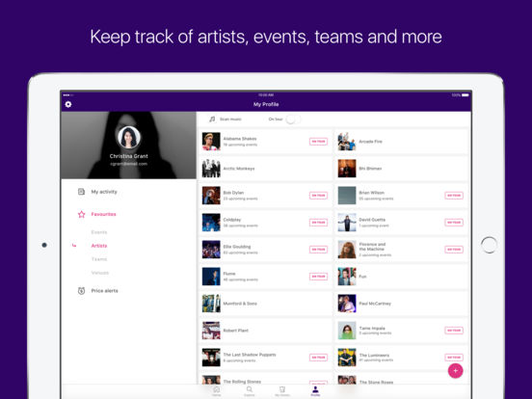Viewport: 532px width, 399px height.
Task: Select Favourites in the sidebar
Action: coord(103,214)
